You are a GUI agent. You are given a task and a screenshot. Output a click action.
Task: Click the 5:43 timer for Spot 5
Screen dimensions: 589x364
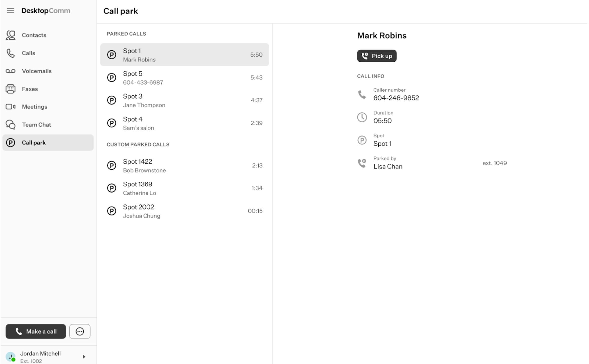point(256,78)
